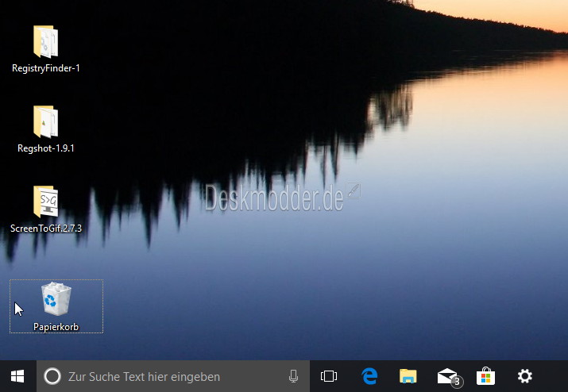Click the 'Regshot-1.9.1' label text
Image resolution: width=568 pixels, height=392 pixels.
click(x=45, y=148)
